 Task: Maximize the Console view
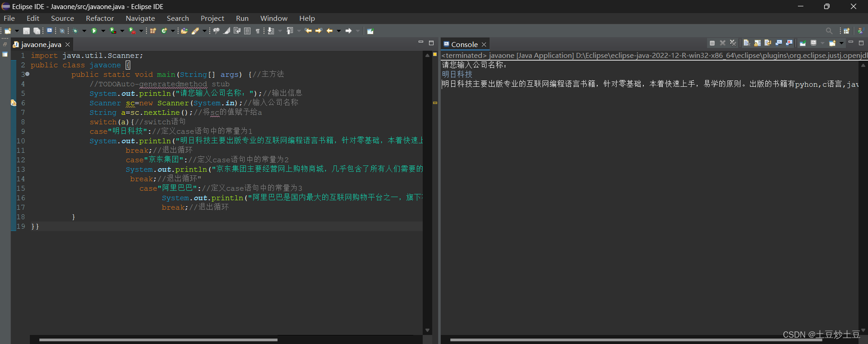click(861, 43)
